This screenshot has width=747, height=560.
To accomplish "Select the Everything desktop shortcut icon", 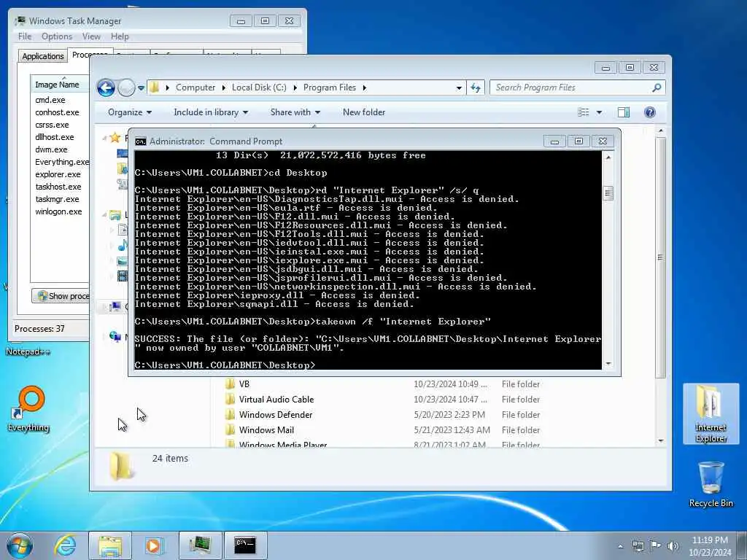I will [x=28, y=408].
